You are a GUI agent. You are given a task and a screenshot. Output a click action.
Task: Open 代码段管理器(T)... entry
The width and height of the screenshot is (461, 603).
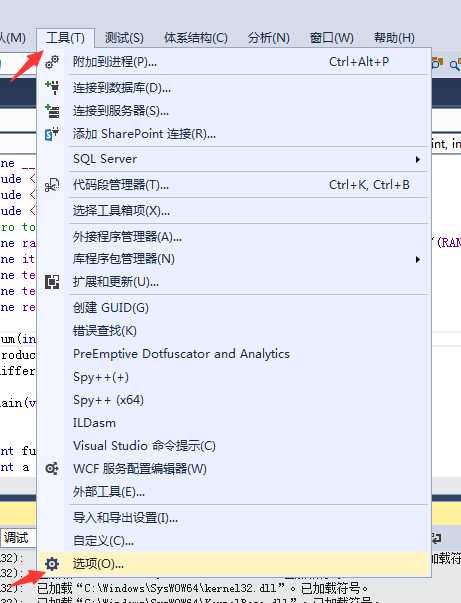coord(235,185)
